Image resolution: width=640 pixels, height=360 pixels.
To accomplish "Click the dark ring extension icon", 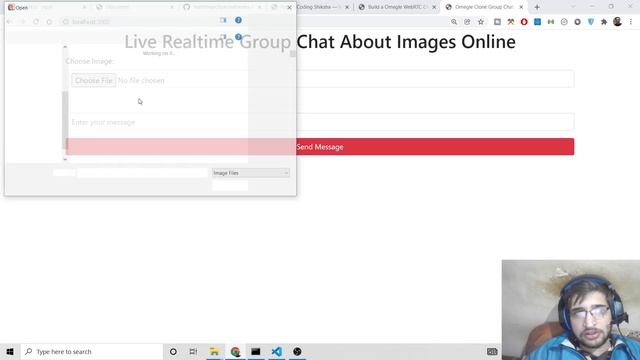I will click(578, 22).
